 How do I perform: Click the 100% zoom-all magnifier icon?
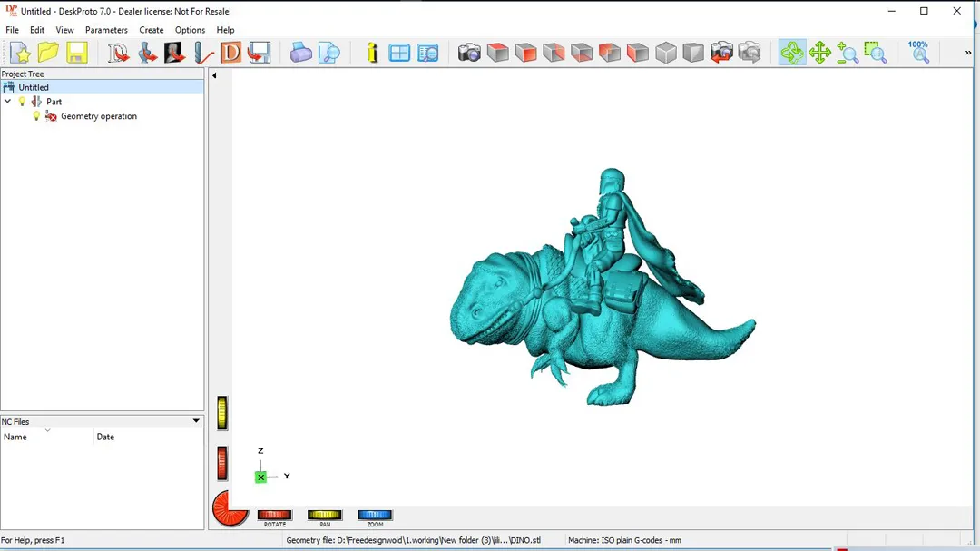click(x=918, y=53)
